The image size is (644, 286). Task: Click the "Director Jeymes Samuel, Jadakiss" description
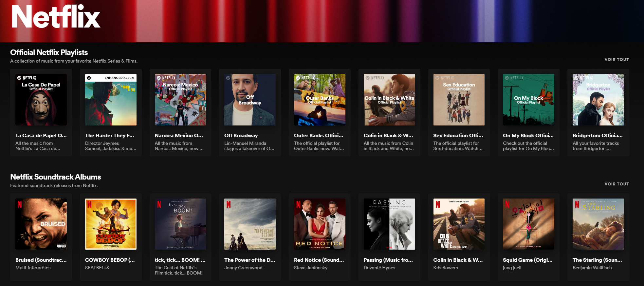pyautogui.click(x=111, y=146)
